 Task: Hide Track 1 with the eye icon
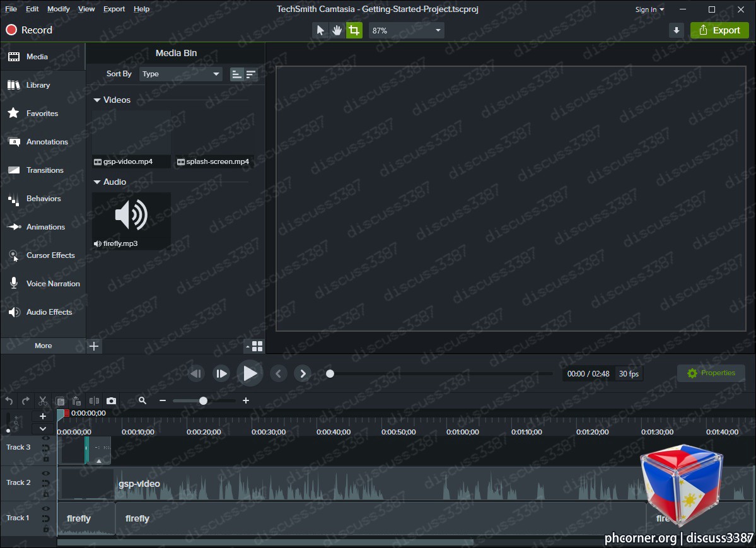pyautogui.click(x=46, y=509)
